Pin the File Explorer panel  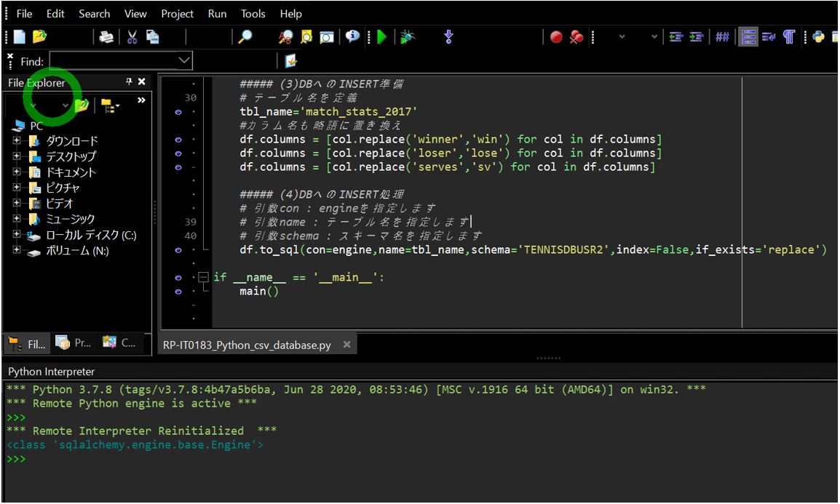point(129,81)
